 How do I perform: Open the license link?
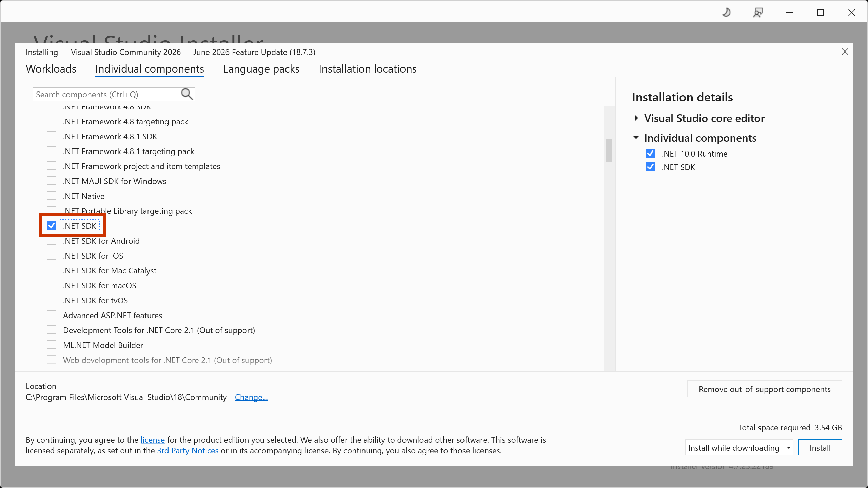point(153,440)
